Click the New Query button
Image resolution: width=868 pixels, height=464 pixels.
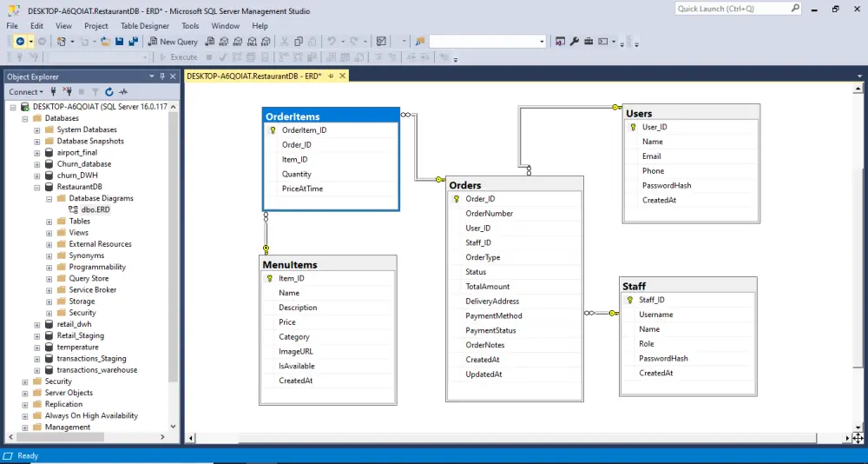click(x=173, y=42)
